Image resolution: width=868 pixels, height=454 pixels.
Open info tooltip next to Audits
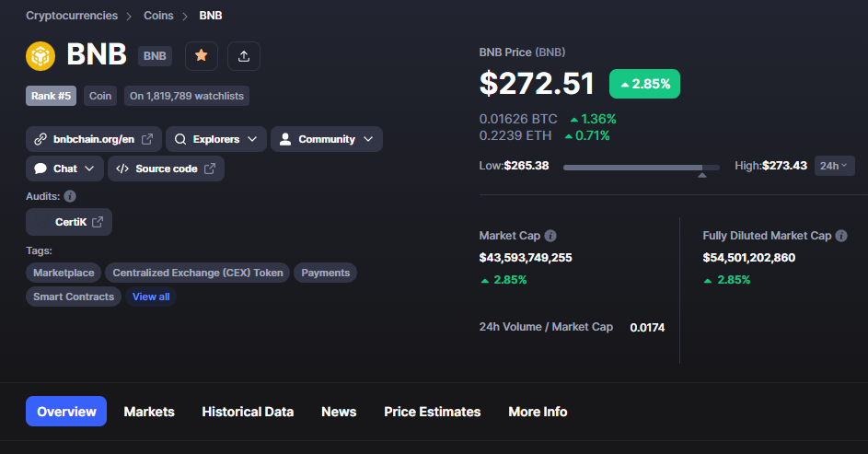pos(70,196)
